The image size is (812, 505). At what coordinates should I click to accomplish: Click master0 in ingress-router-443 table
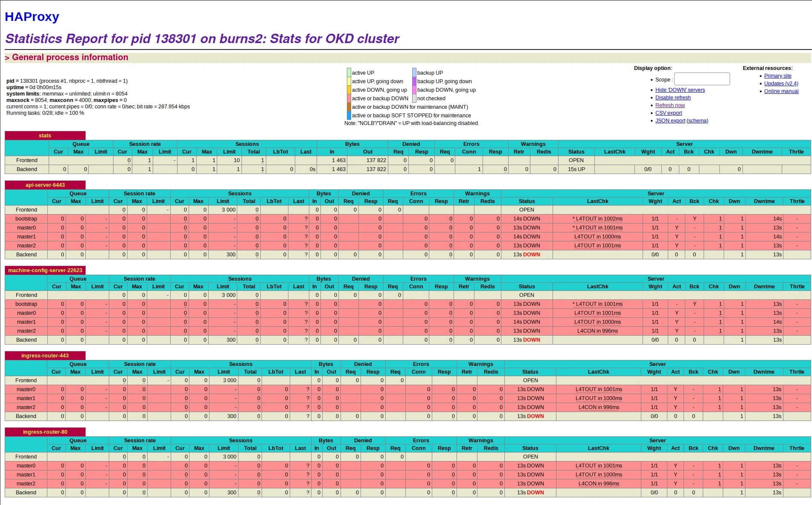coord(26,389)
